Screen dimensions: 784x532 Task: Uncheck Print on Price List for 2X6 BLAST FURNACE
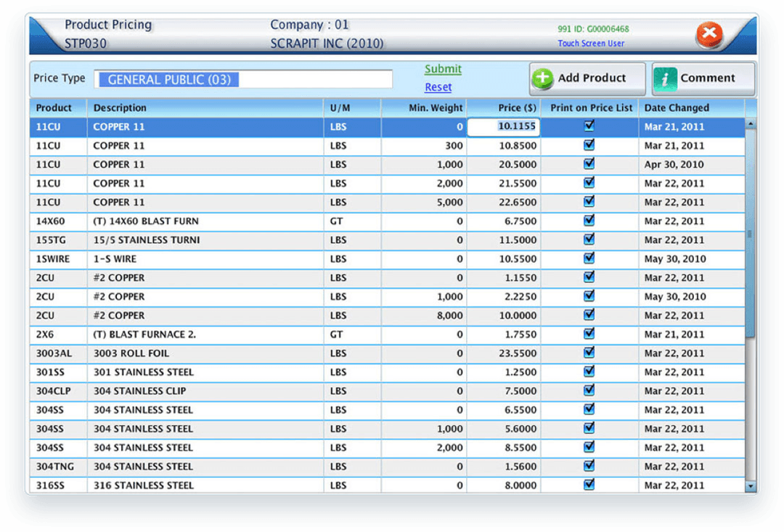click(x=589, y=335)
